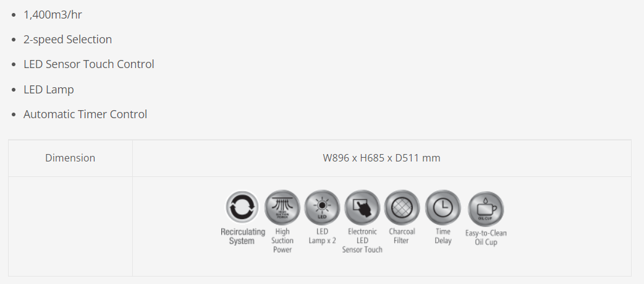Click the Charcoal Filter label text
Screen dimensions: 644x284
402,236
